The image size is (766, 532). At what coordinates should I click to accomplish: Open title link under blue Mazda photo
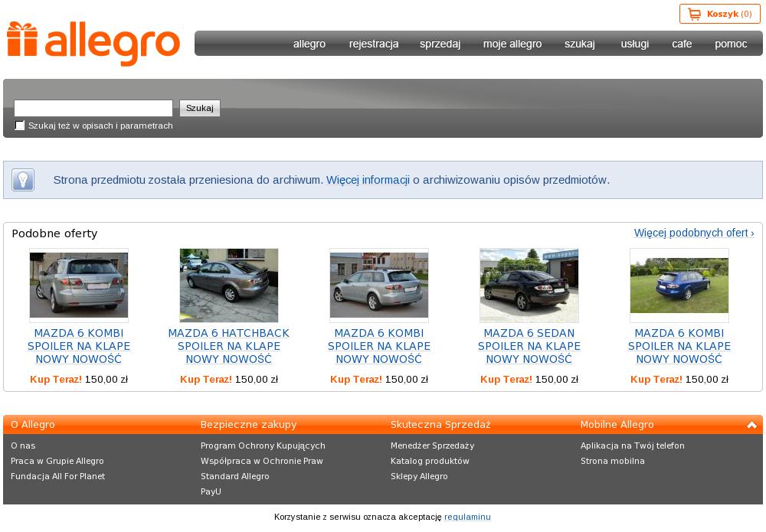679,346
